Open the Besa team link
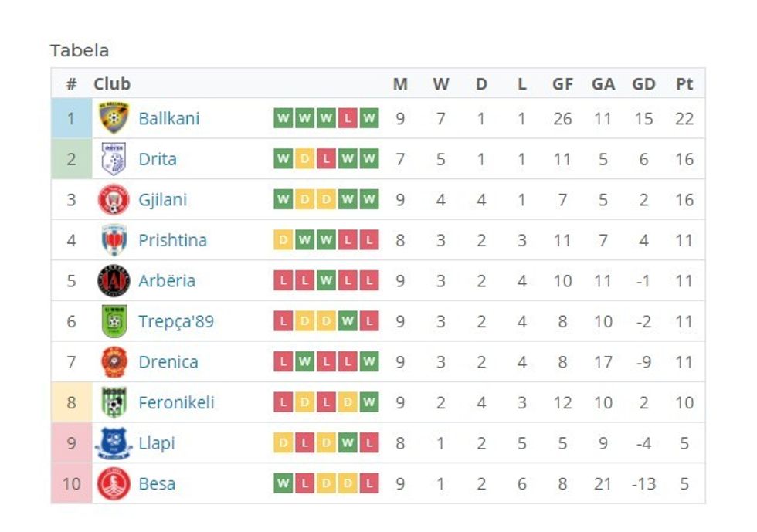Image resolution: width=757 pixels, height=532 pixels. point(157,484)
